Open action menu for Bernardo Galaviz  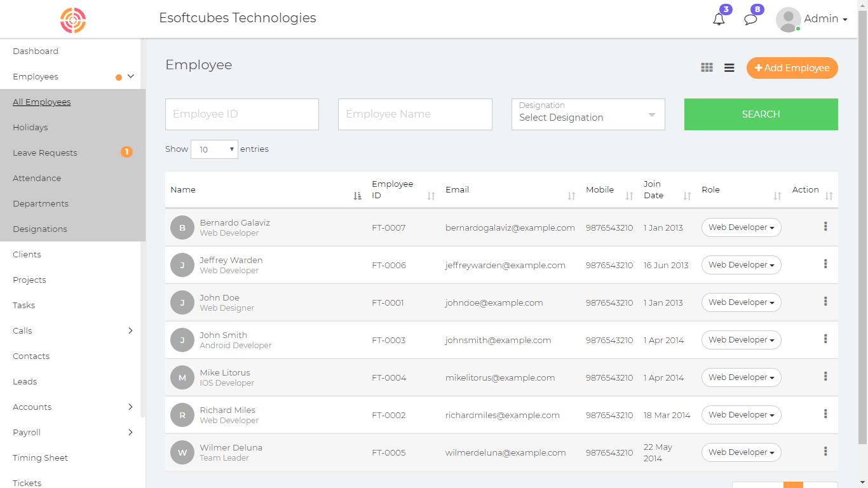(x=825, y=227)
